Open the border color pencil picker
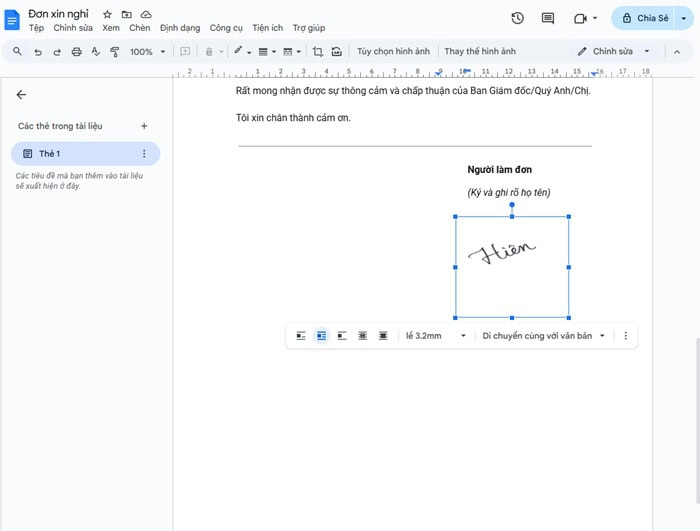 [241, 52]
